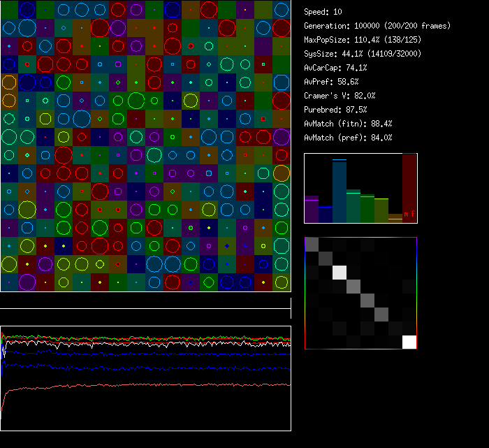
Task: Pick the short orange histogram bar
Action: (395, 218)
